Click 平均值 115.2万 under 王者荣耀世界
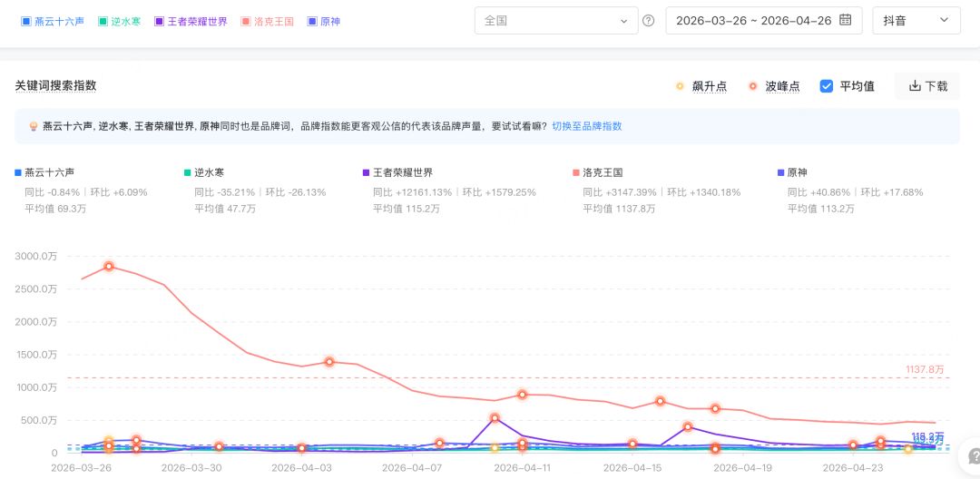Screen dimensions: 980x479 407,210
